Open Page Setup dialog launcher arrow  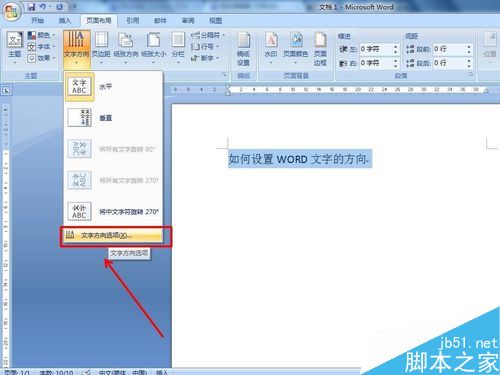(x=224, y=75)
